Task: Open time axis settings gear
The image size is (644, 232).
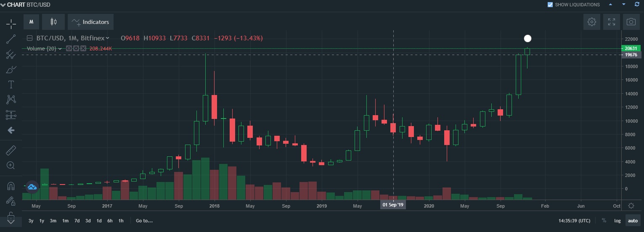Action: [631, 206]
